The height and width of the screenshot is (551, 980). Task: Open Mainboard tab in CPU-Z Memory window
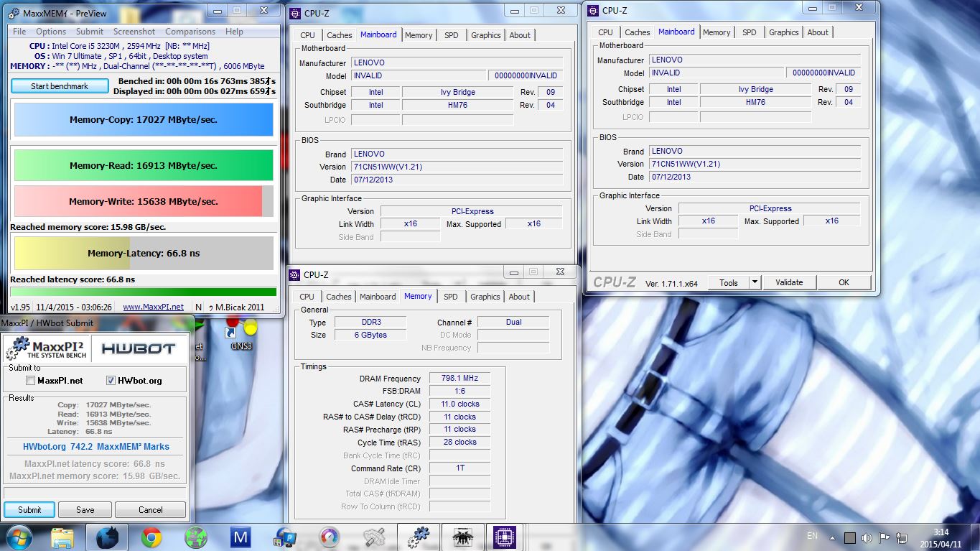pos(378,297)
